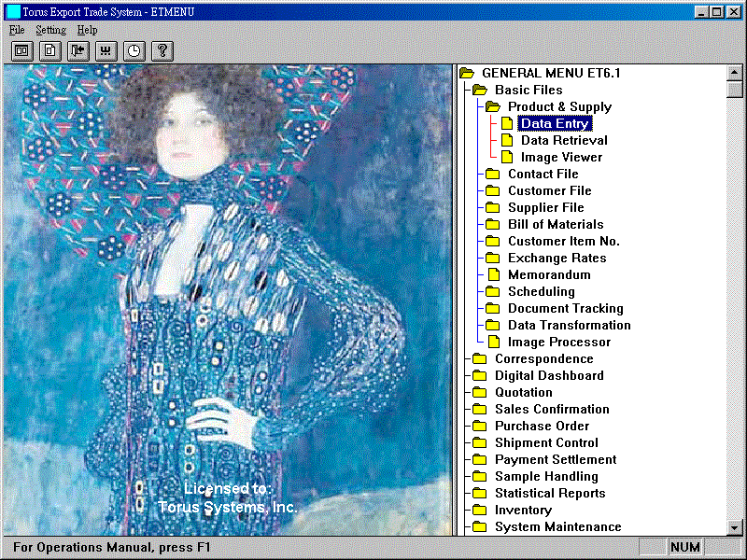Click the Purchase Order folder icon
This screenshot has height=560, width=747.
[480, 427]
